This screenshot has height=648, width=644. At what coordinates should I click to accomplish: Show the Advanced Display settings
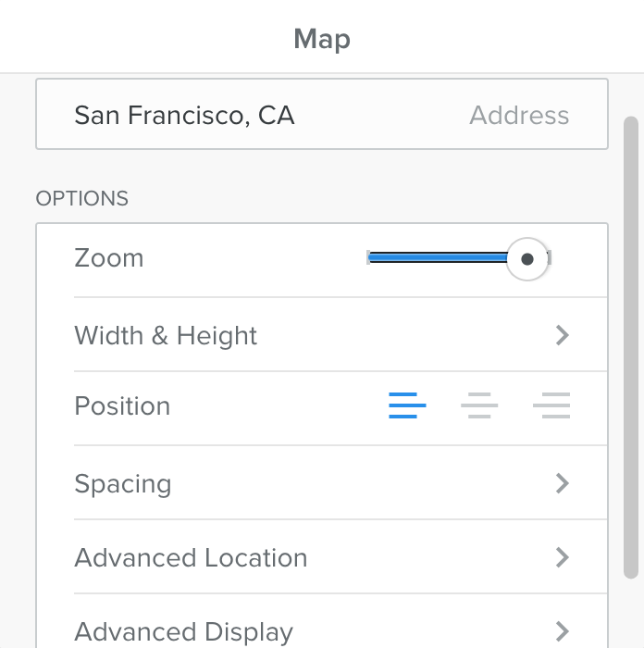[183, 631]
